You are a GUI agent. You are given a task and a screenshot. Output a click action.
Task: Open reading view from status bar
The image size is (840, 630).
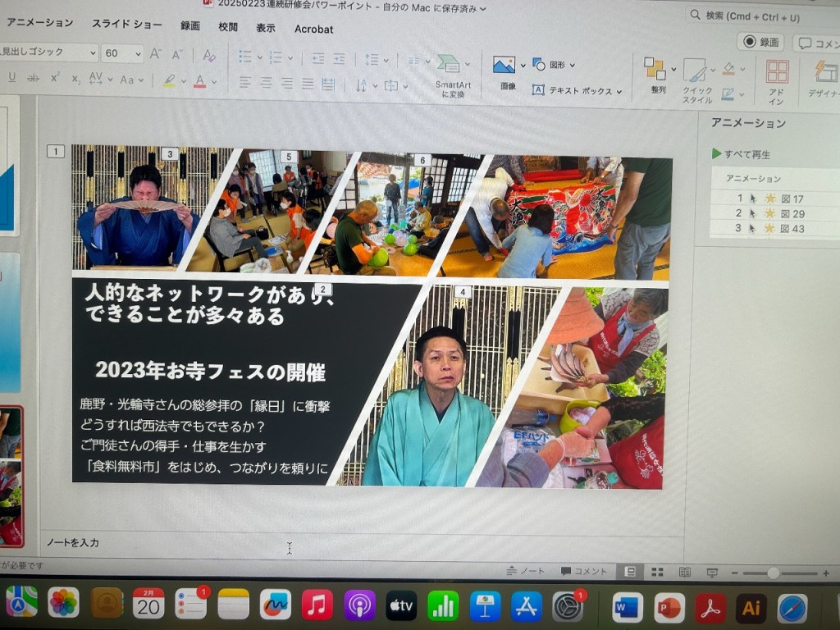684,572
